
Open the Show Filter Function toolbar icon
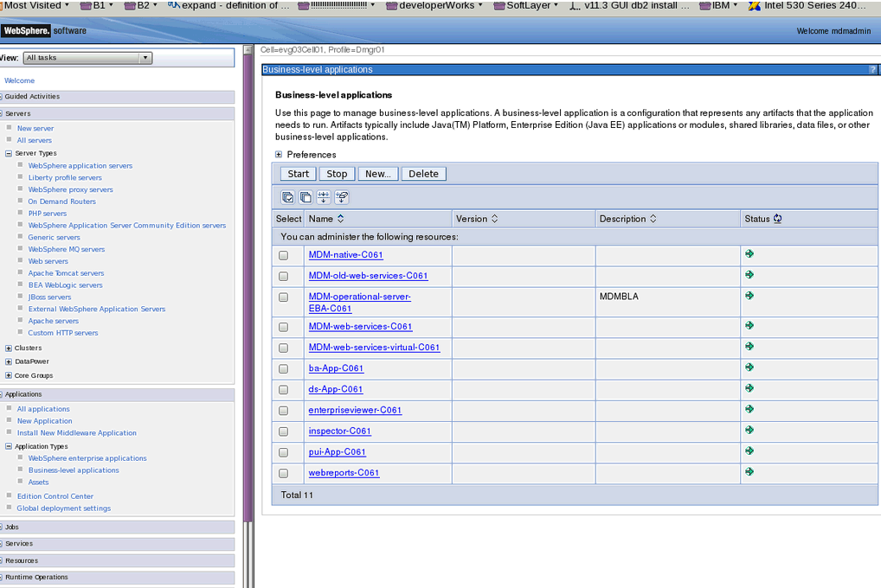[x=324, y=196]
